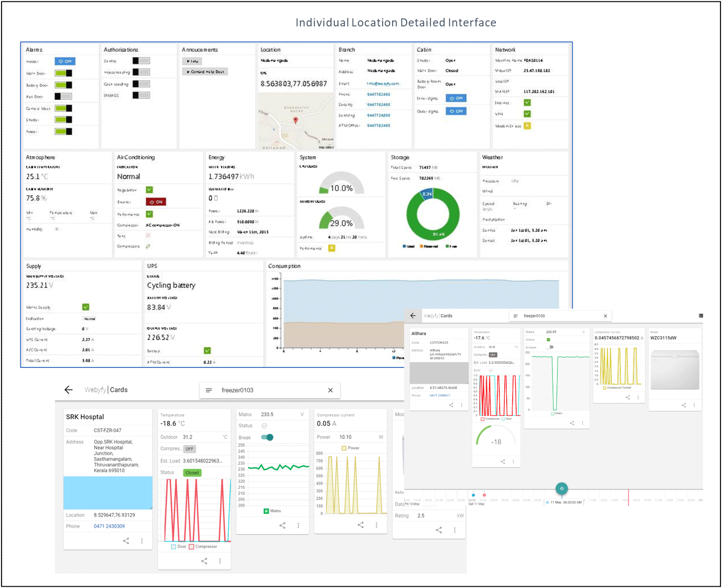Screen dimensions: 722x588
Task: Switch Outer lights using OFF button
Action: [x=456, y=111]
